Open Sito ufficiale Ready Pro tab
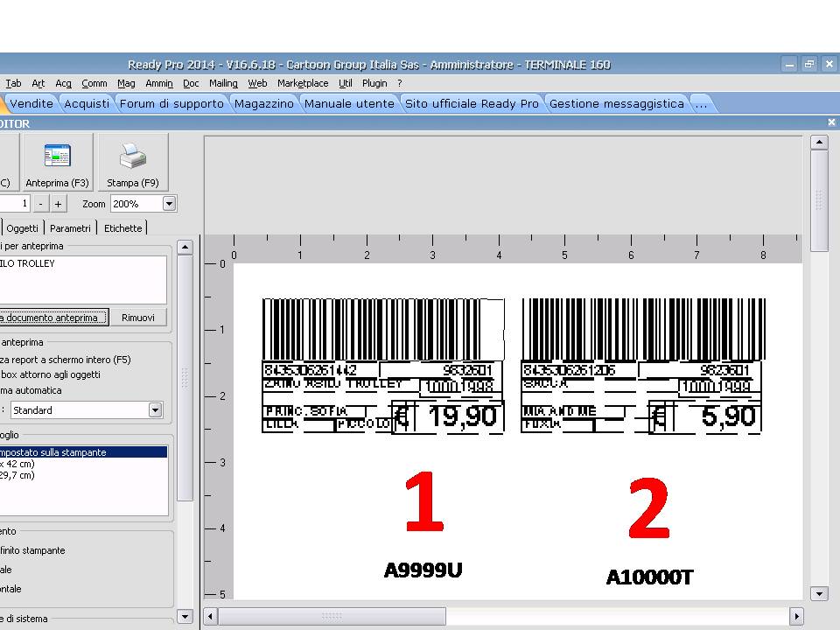The height and width of the screenshot is (630, 840). coord(472,104)
